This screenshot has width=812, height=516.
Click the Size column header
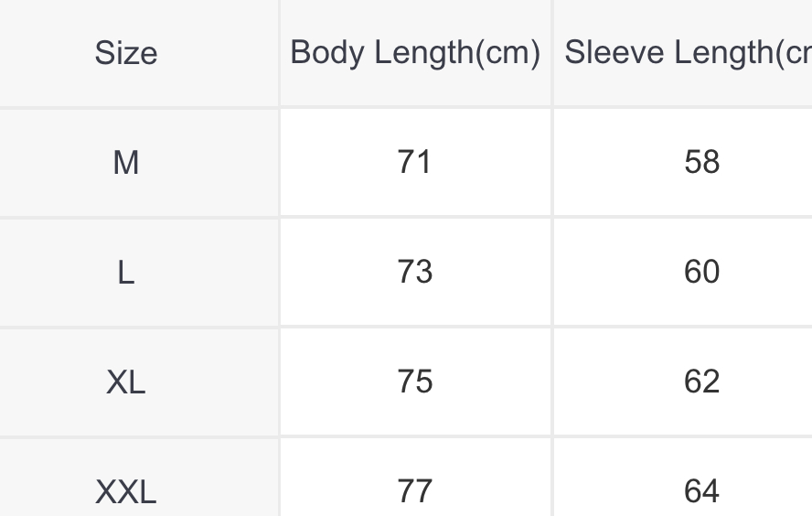(126, 53)
